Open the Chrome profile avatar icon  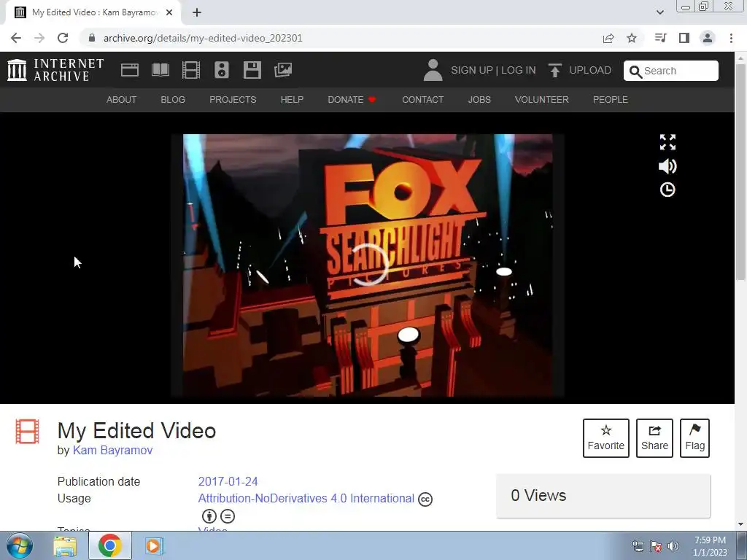click(x=708, y=38)
